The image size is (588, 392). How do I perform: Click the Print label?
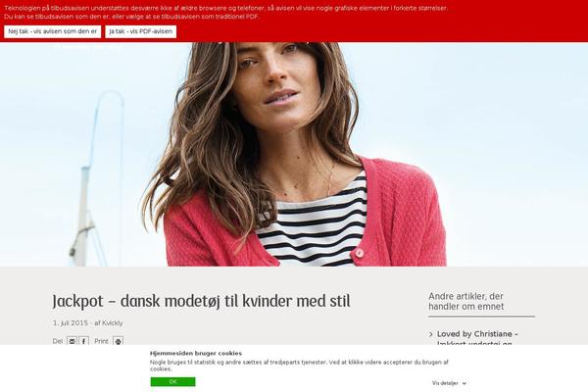(101, 341)
